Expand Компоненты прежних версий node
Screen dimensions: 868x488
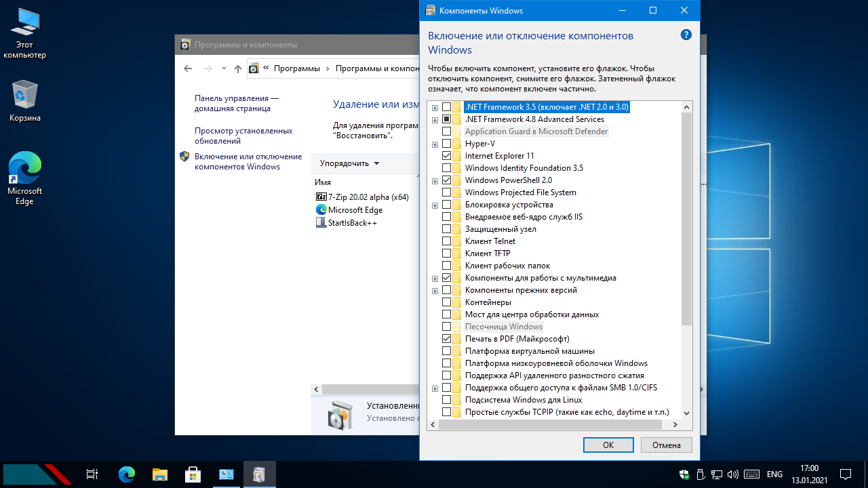point(435,290)
